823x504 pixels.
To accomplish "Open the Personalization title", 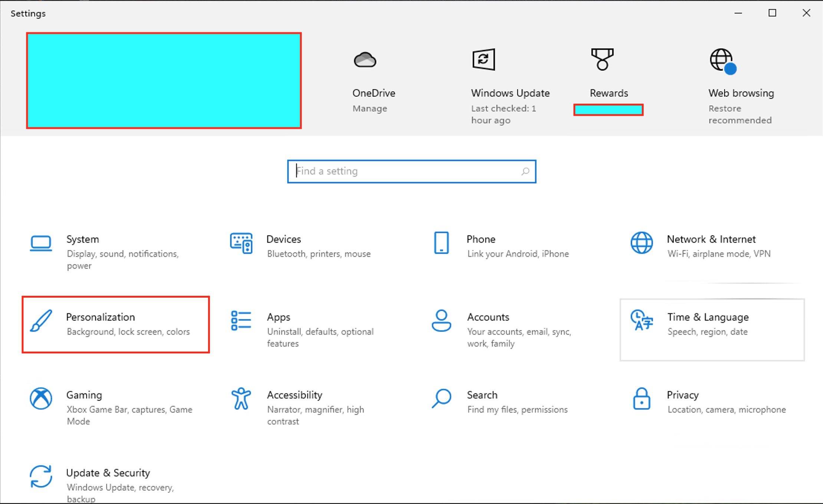I will point(101,317).
